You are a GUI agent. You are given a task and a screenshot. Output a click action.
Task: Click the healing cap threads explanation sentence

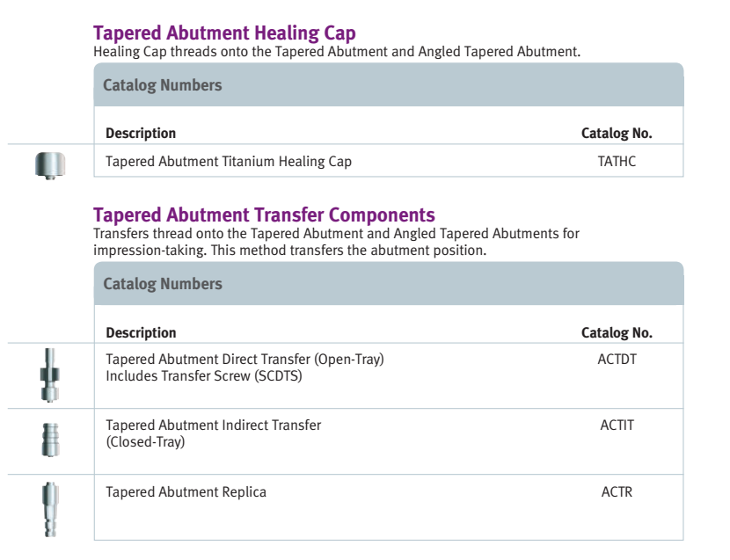(337, 52)
